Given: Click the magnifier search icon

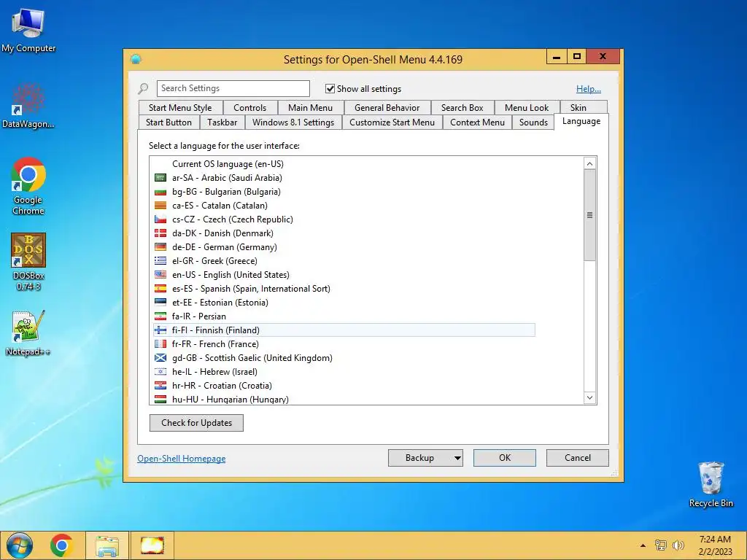Looking at the screenshot, I should coord(144,88).
